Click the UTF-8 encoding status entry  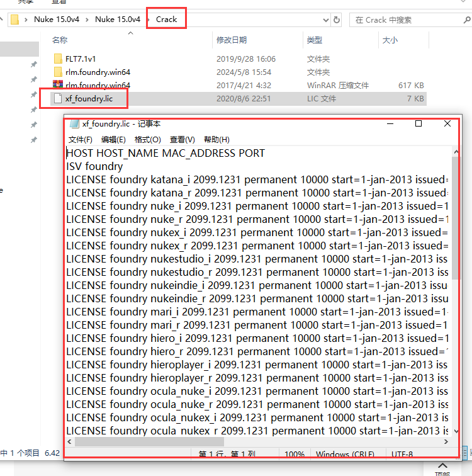click(x=402, y=454)
